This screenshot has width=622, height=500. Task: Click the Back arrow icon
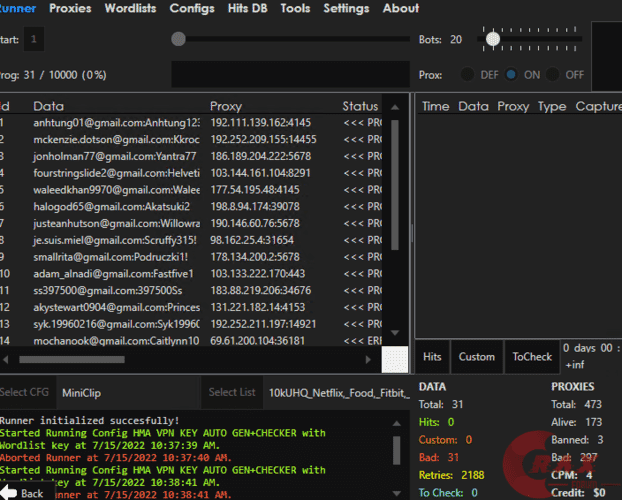(x=9, y=493)
